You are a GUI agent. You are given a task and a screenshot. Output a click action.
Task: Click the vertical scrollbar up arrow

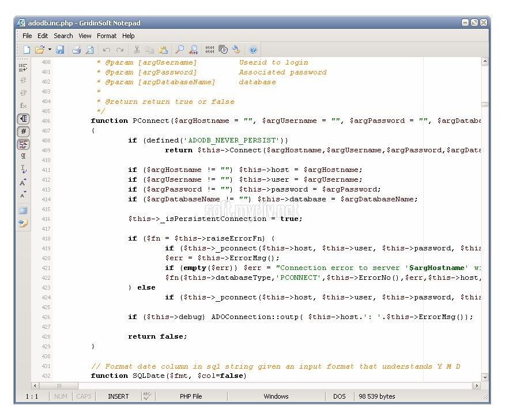(x=485, y=61)
